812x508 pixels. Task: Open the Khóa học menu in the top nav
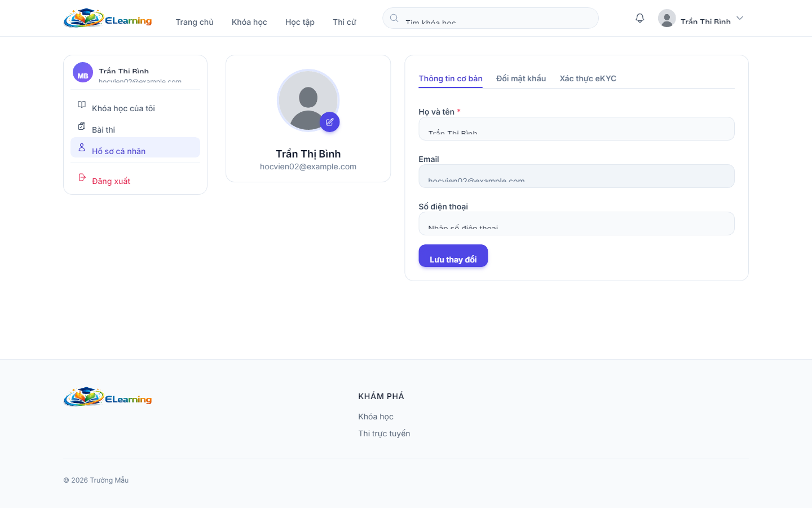[249, 22]
